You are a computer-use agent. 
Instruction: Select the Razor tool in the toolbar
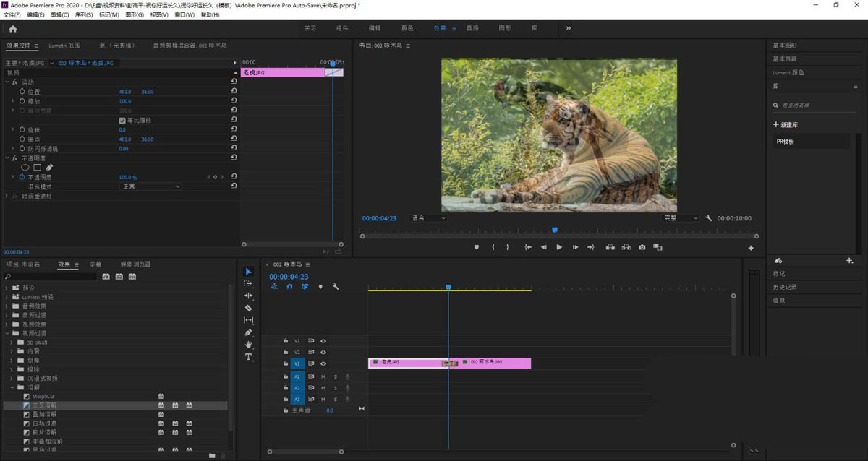[x=249, y=308]
